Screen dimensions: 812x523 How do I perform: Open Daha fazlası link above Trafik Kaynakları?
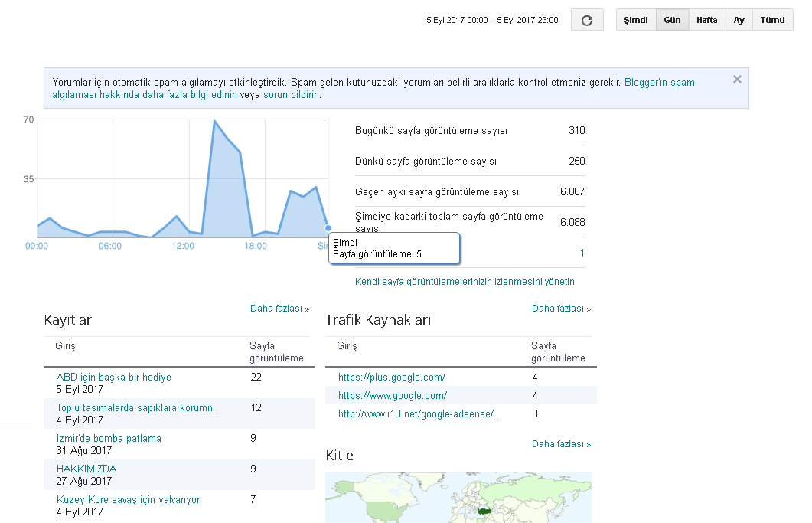tap(561, 309)
